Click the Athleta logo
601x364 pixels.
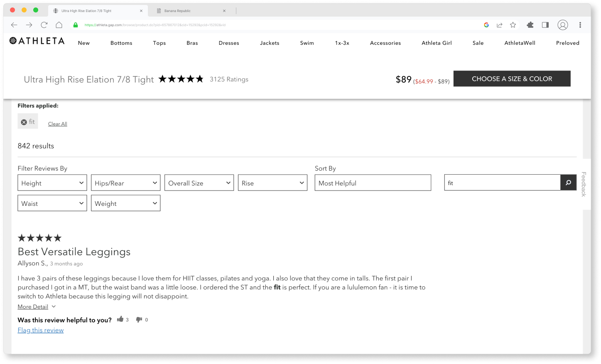[x=37, y=41]
